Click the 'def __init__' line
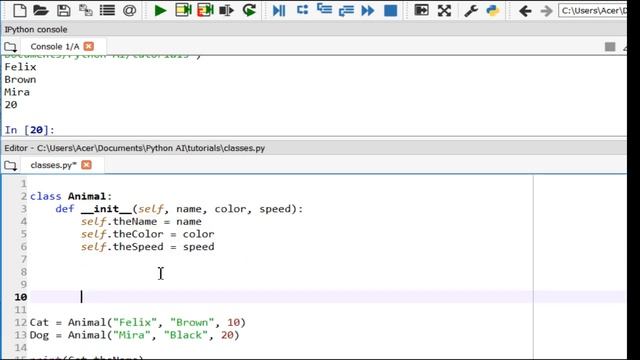The width and height of the screenshot is (640, 360). [179, 209]
